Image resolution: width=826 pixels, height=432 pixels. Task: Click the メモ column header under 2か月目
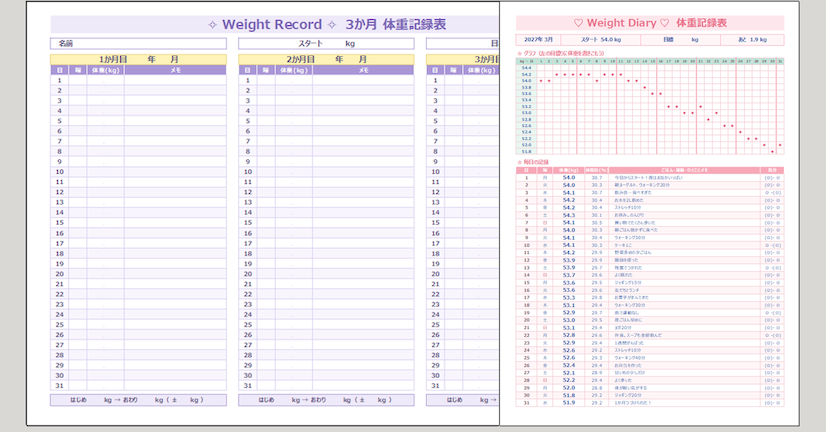click(x=363, y=70)
